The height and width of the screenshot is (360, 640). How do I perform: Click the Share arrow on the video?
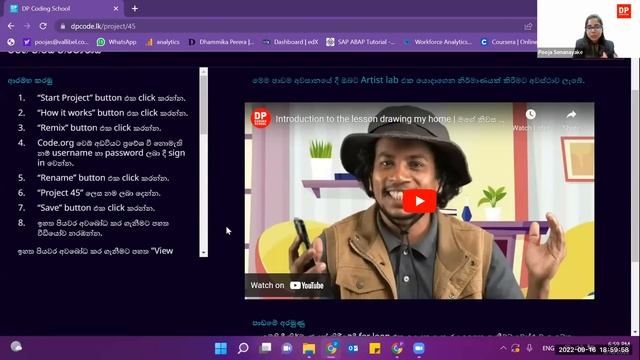(571, 115)
